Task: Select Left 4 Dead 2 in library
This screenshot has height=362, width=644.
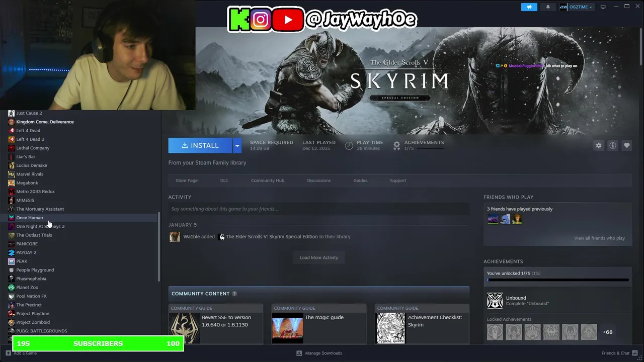Action: tap(30, 139)
